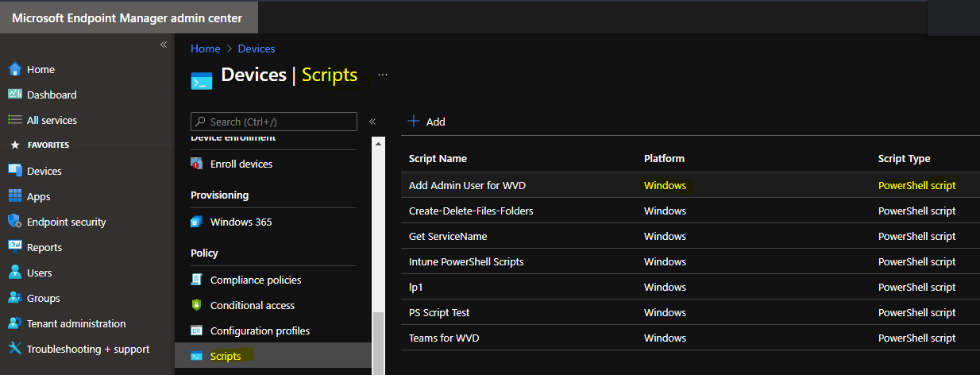980x375 pixels.
Task: Click the Enroll devices icon
Action: tap(197, 164)
